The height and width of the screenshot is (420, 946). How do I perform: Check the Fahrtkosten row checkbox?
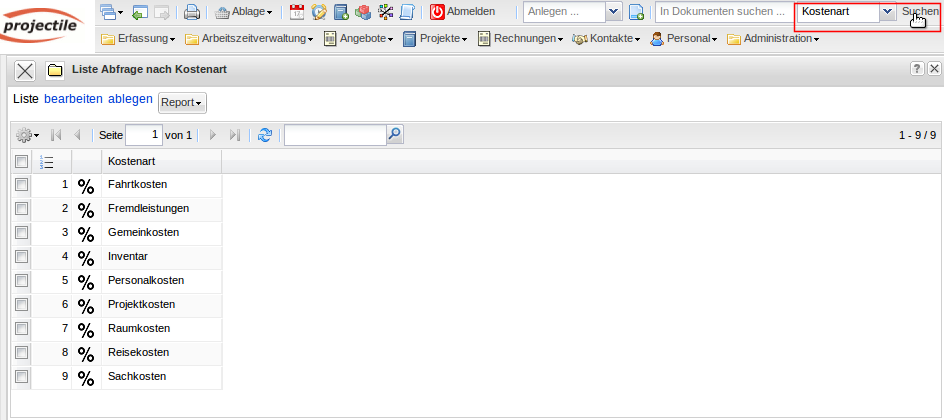(21, 184)
